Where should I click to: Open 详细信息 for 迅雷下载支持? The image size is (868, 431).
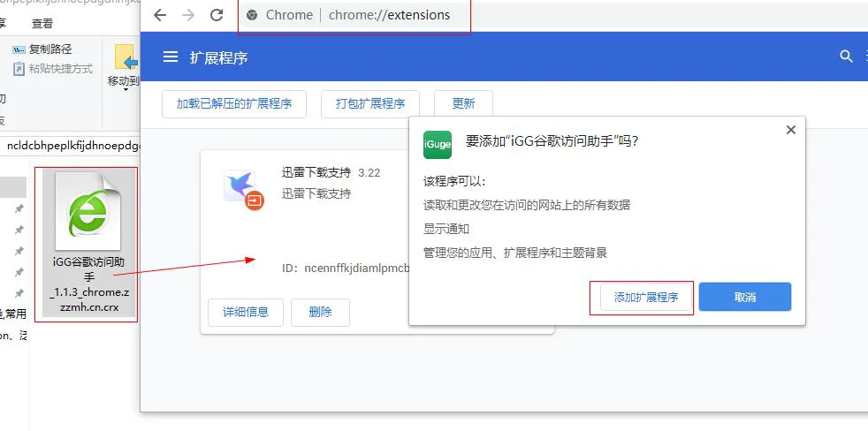pyautogui.click(x=246, y=312)
